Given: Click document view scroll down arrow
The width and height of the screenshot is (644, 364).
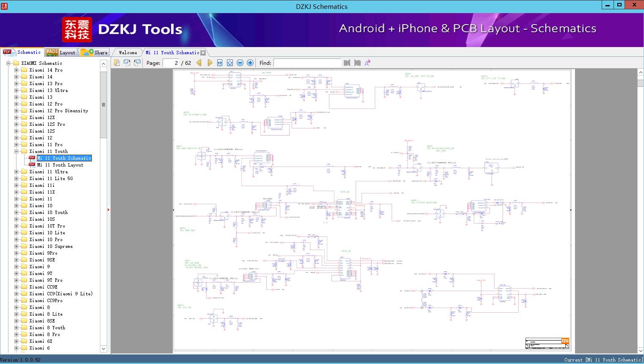Looking at the screenshot, I should pyautogui.click(x=641, y=350).
